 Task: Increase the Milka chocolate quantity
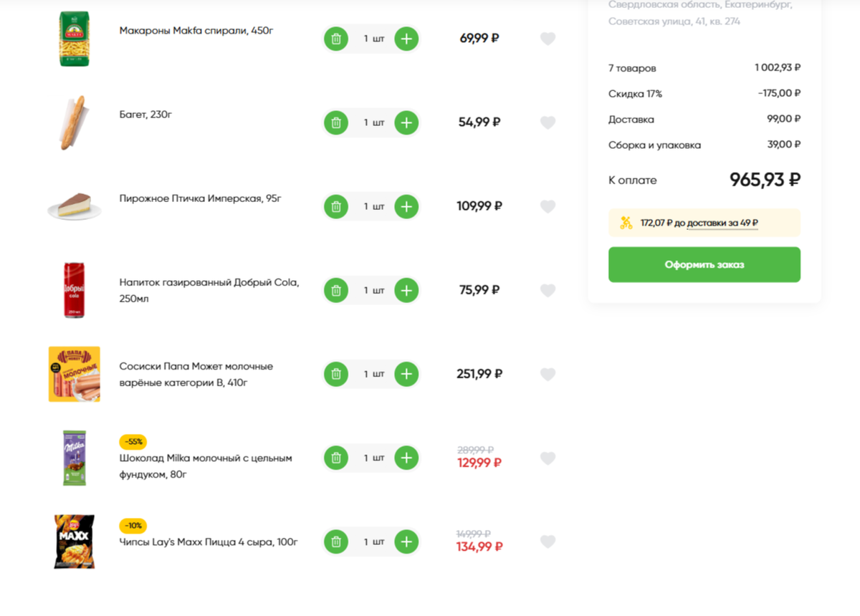tap(406, 458)
